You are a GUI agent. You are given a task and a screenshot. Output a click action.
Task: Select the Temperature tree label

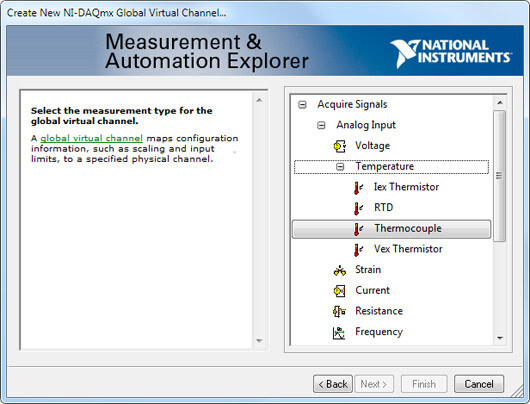[x=384, y=166]
